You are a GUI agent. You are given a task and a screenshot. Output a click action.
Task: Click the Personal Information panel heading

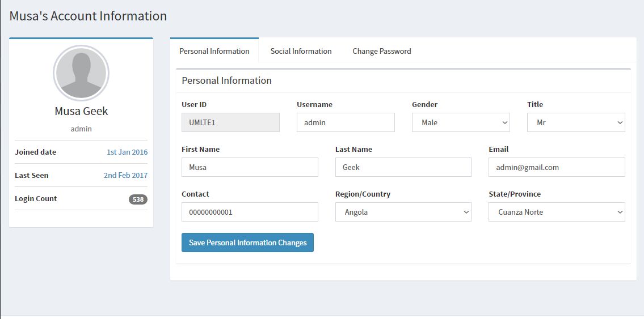tap(226, 80)
